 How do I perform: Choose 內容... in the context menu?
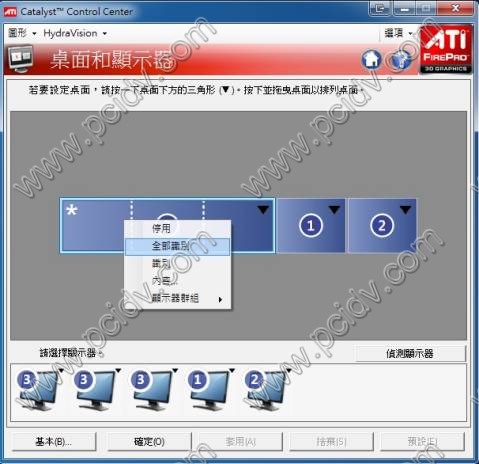pos(178,281)
